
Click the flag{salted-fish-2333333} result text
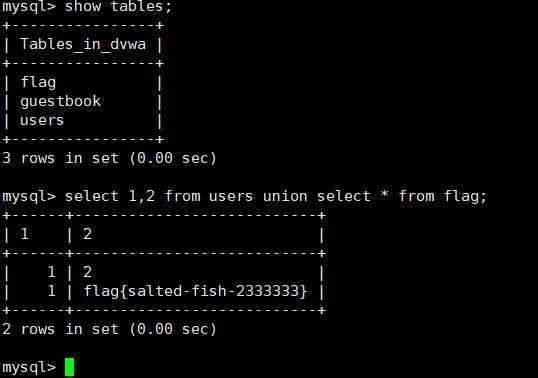coord(195,291)
